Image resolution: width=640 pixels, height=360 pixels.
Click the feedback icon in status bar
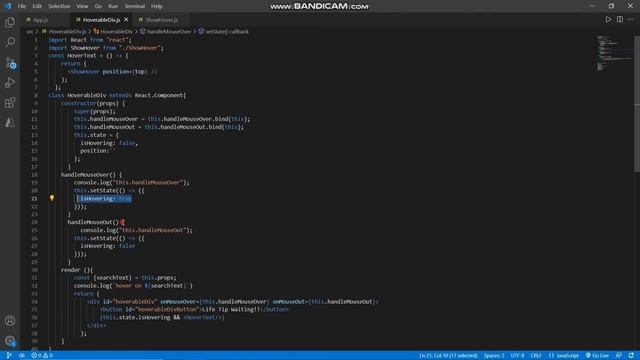coord(619,356)
